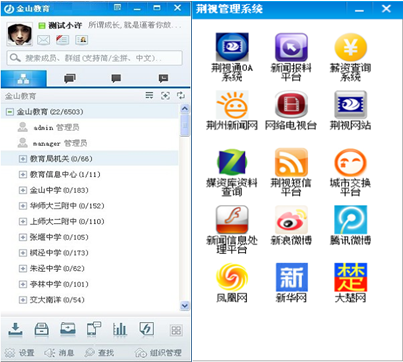The height and width of the screenshot is (362, 403).
Task: Click the contact card icon beside mail
Action: pyautogui.click(x=62, y=40)
